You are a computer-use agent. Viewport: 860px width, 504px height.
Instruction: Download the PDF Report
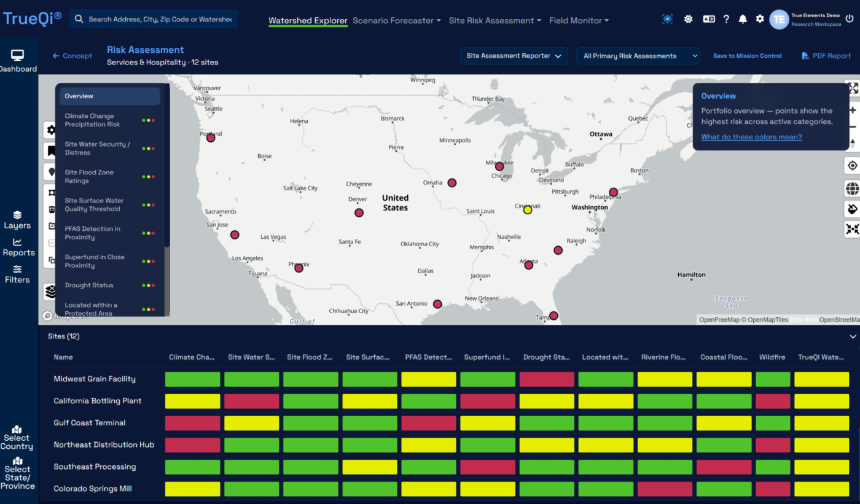[x=826, y=56]
